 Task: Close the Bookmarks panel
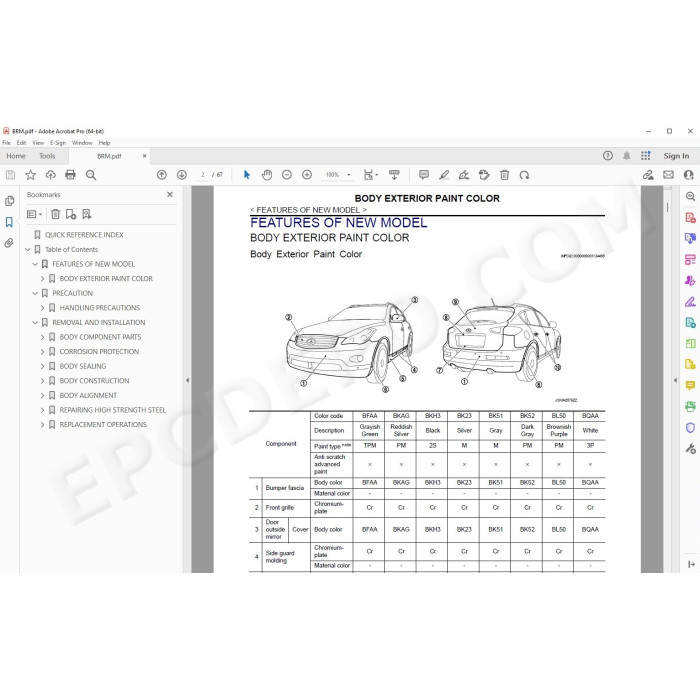tap(170, 195)
